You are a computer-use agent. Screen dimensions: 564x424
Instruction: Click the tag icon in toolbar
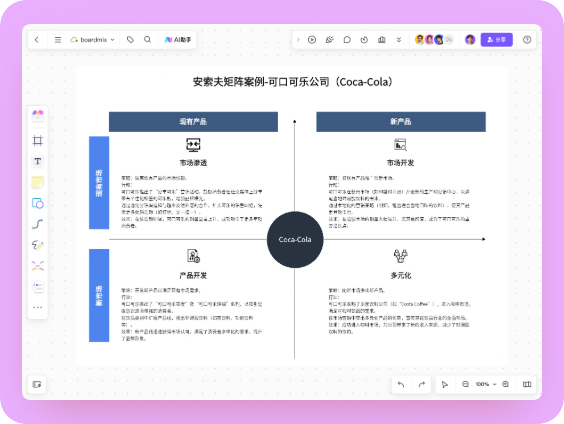[x=130, y=40]
